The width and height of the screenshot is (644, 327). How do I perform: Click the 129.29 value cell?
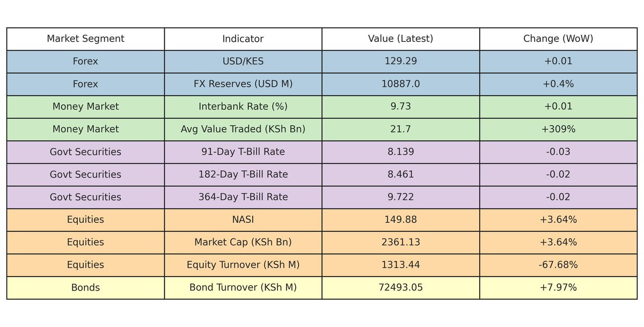[400, 61]
